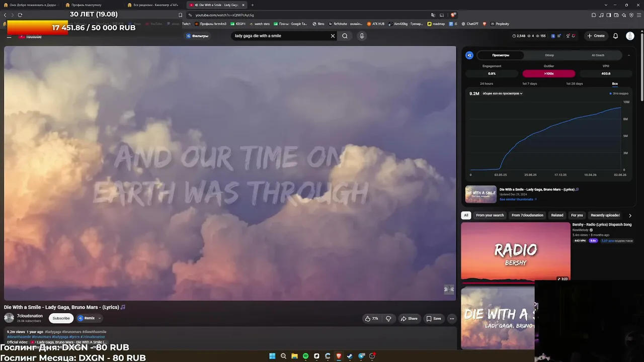The image size is (644, 362).
Task: Bookmark this page using the bookmark icon
Action: pos(181,15)
